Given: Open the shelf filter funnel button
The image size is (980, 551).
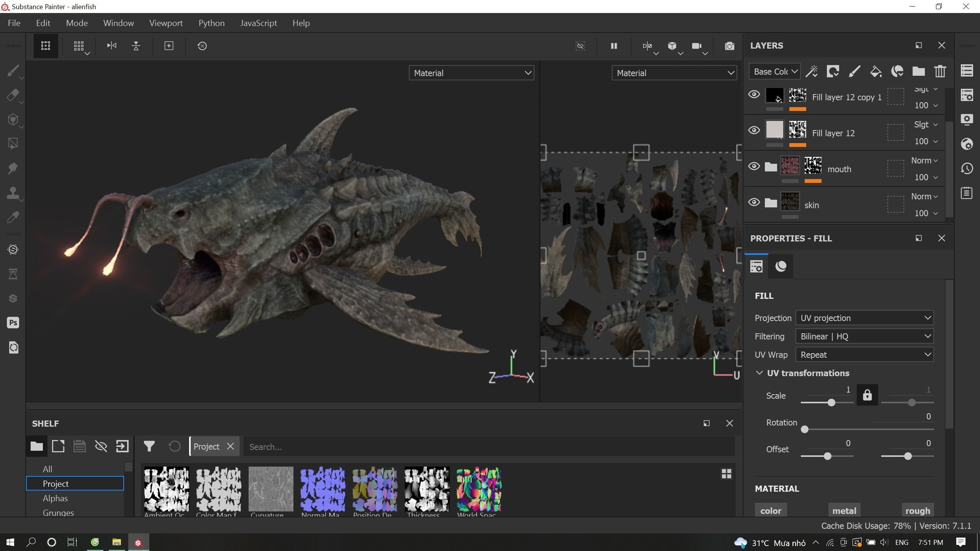Looking at the screenshot, I should coord(149,446).
